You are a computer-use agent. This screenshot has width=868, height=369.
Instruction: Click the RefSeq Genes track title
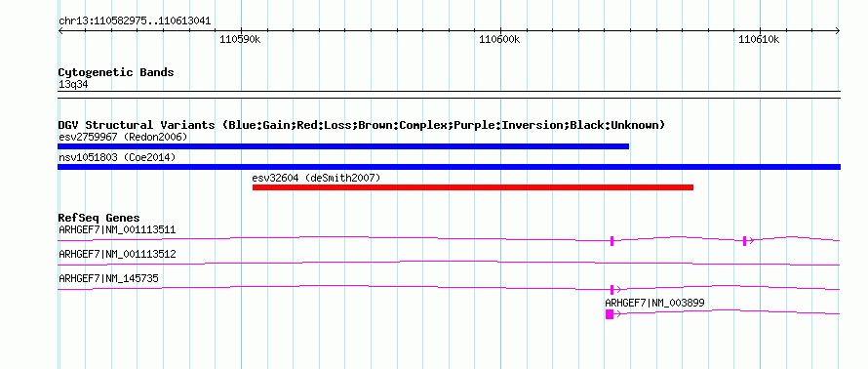click(x=99, y=218)
